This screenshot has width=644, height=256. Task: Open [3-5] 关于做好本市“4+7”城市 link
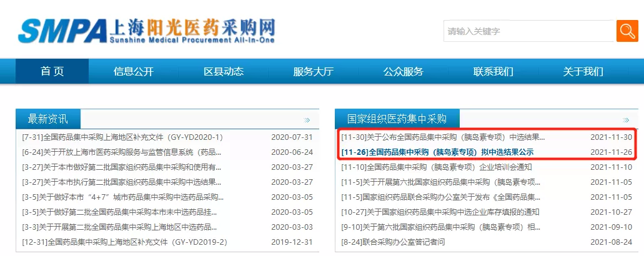click(x=123, y=197)
